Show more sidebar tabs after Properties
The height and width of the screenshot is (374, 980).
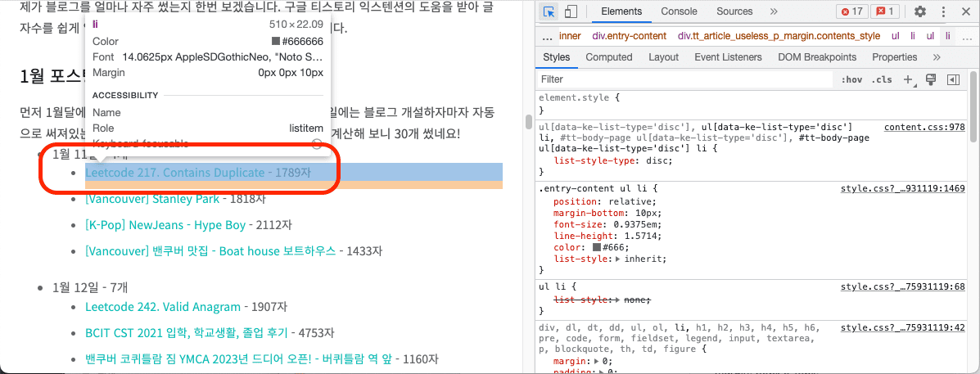[936, 56]
